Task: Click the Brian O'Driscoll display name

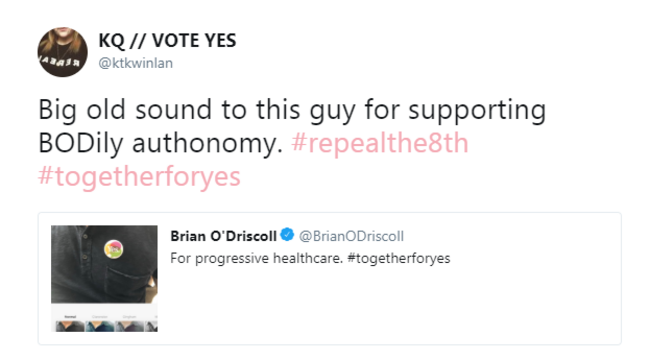Action: coord(223,236)
